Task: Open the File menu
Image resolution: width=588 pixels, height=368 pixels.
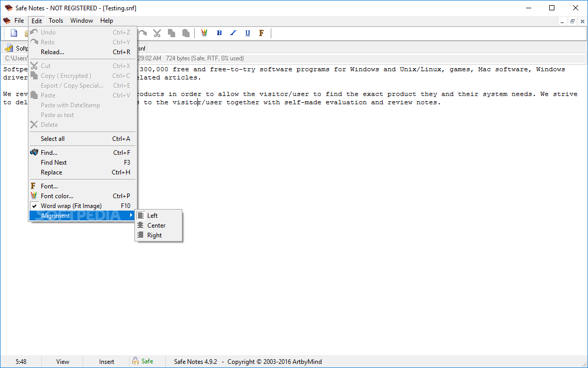Action: click(19, 21)
